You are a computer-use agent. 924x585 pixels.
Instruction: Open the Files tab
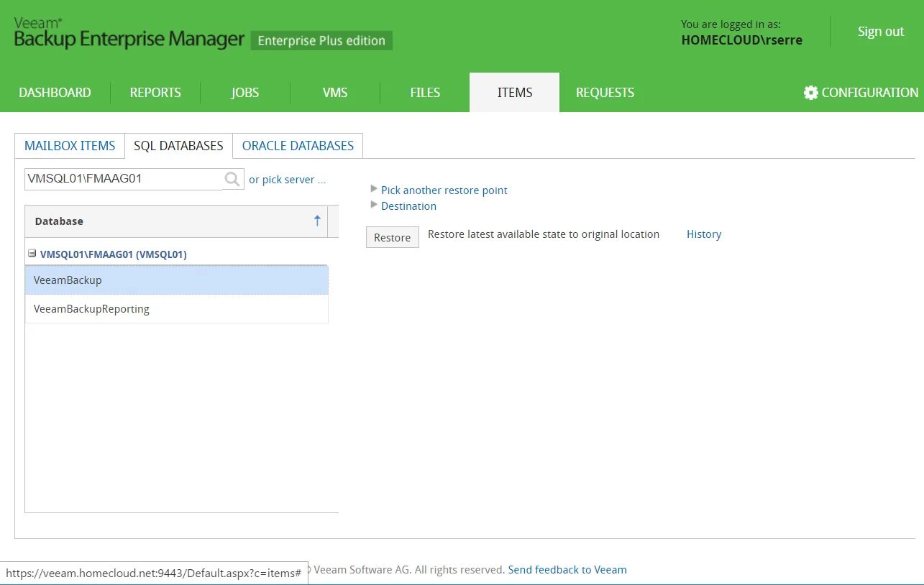click(x=425, y=93)
